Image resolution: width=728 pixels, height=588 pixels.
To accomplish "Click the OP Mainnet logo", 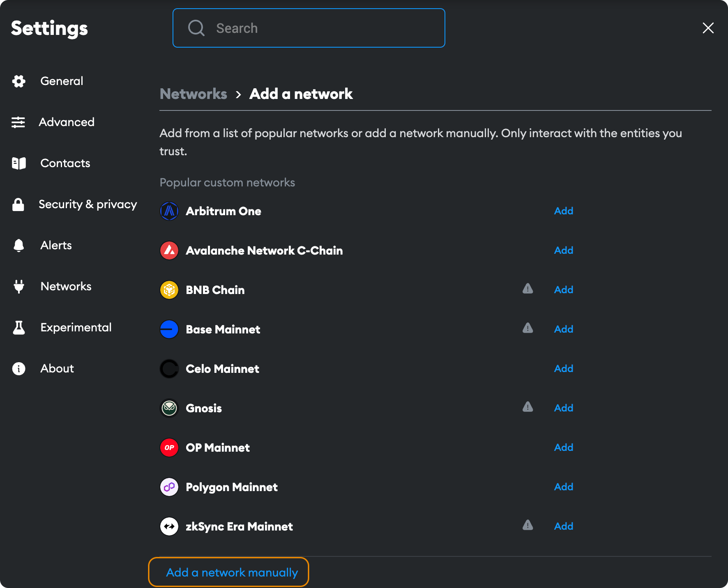I will coord(169,448).
